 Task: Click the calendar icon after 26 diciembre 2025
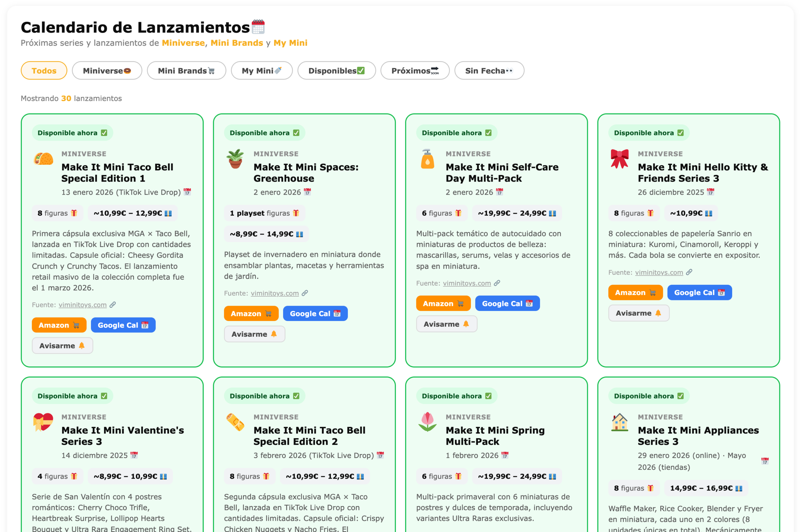point(710,192)
